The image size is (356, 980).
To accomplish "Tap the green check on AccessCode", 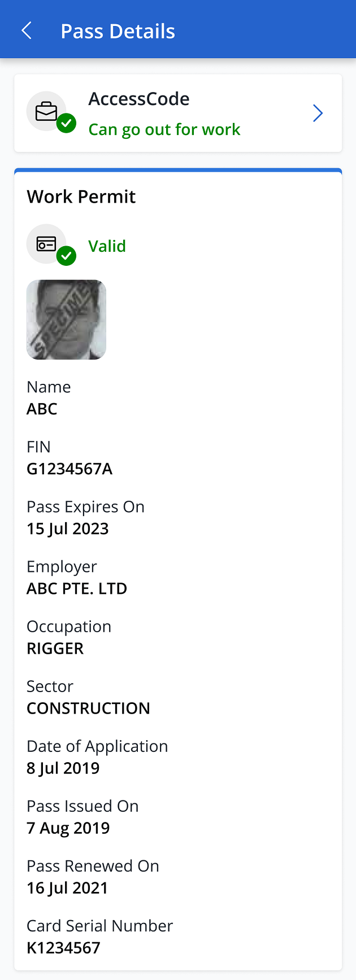I will (x=66, y=123).
